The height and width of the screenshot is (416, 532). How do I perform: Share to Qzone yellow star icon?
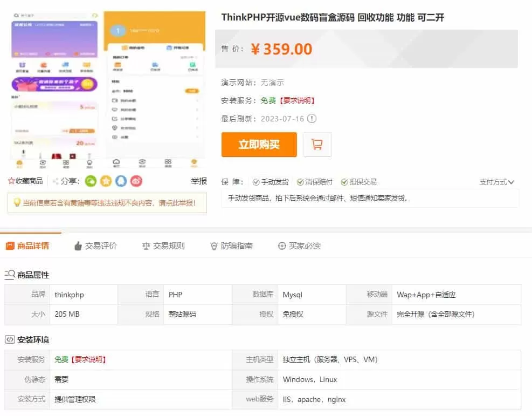click(x=106, y=181)
